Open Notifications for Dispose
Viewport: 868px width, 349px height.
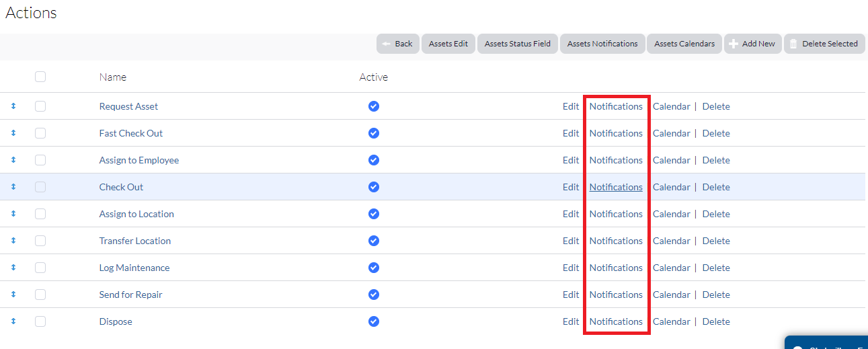(x=616, y=321)
